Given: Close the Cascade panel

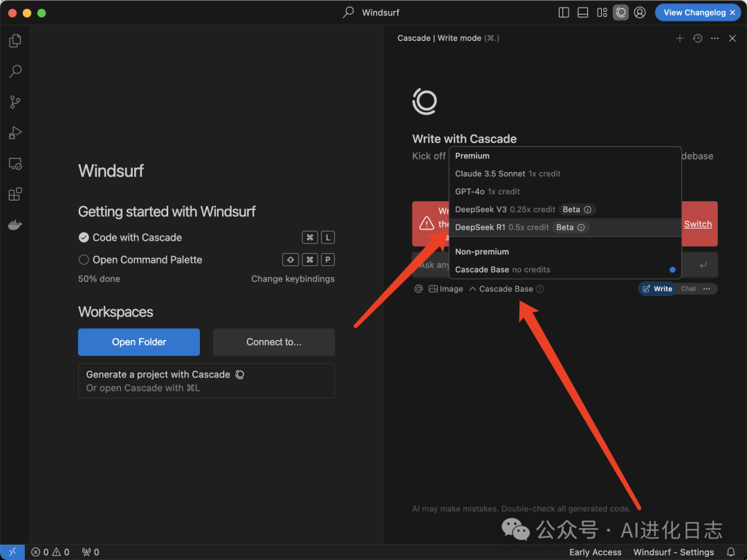Looking at the screenshot, I should point(732,39).
